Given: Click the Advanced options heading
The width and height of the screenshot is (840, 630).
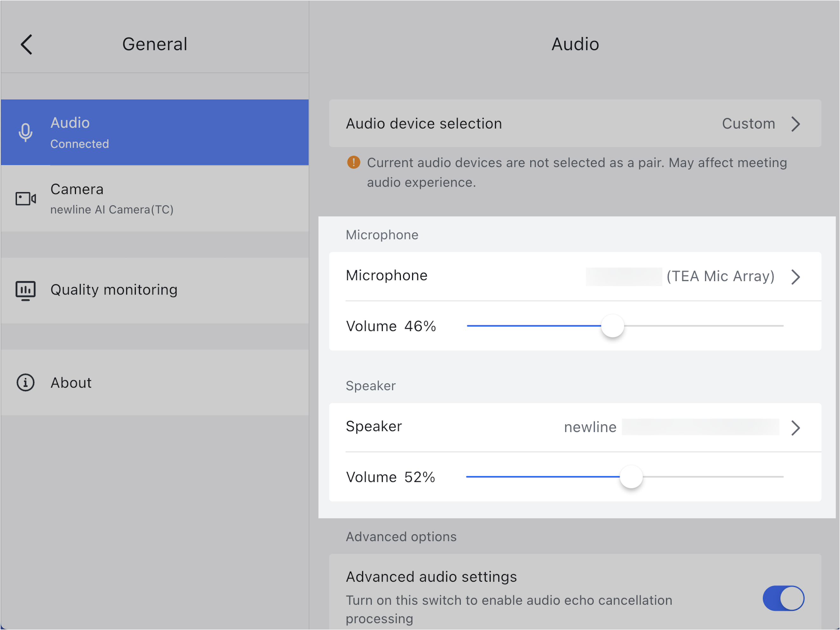Looking at the screenshot, I should coord(401,537).
